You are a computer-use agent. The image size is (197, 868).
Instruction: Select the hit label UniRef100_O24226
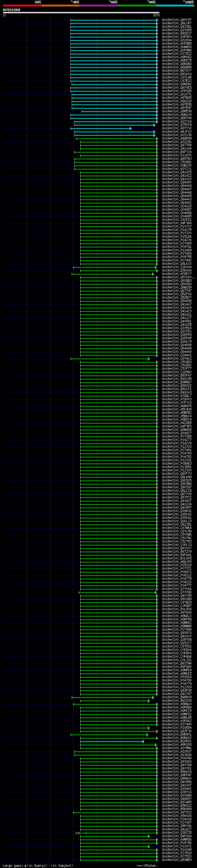(176, 206)
